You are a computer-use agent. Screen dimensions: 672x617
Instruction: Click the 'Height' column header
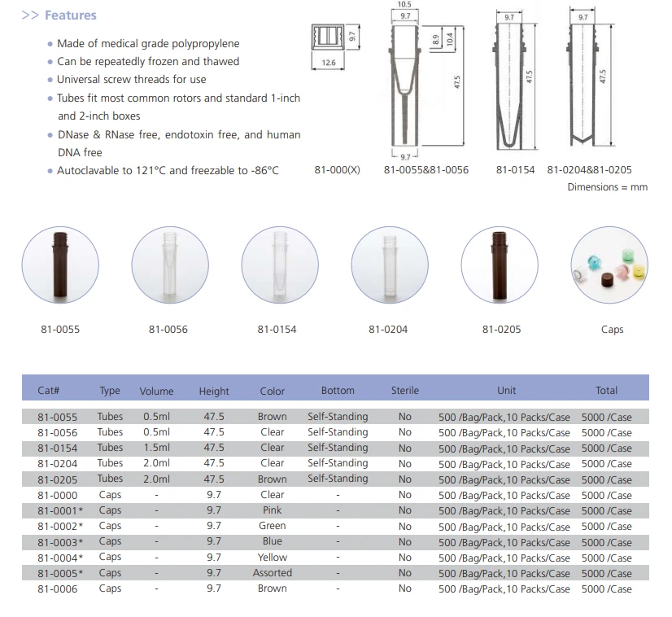[214, 392]
